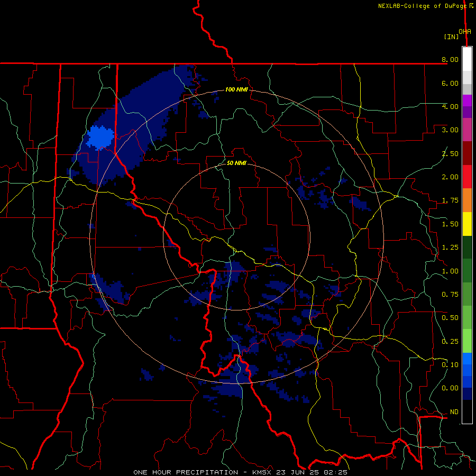Select the 1.25 legend value
This screenshot has height=476, width=476.
pos(450,248)
